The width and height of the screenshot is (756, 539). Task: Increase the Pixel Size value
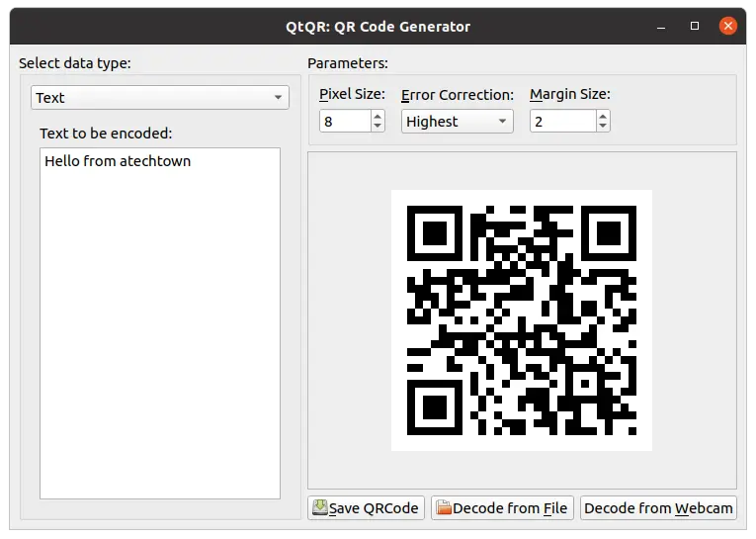coord(378,116)
